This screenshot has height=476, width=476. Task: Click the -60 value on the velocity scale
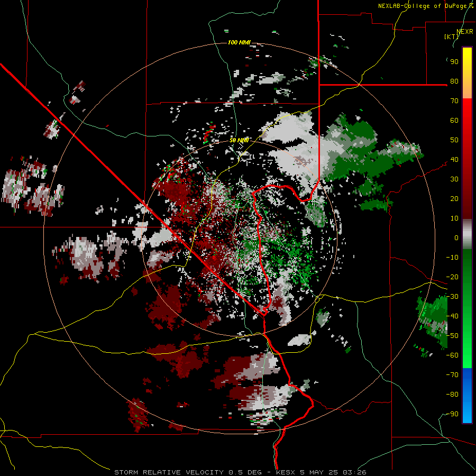pos(452,355)
